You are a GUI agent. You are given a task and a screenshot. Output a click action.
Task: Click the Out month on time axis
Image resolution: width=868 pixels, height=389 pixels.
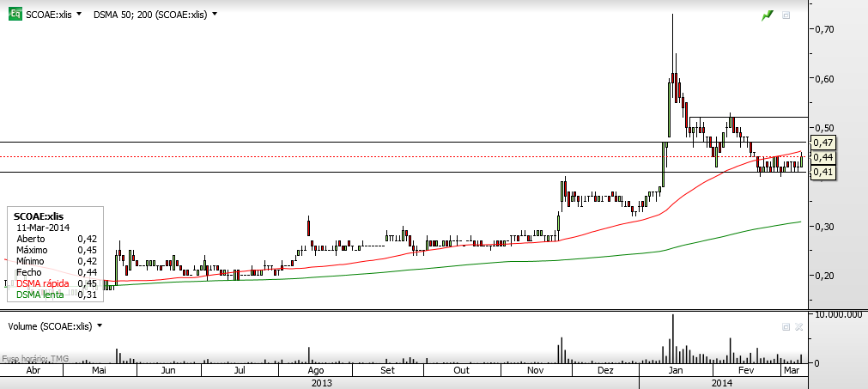[x=462, y=369]
